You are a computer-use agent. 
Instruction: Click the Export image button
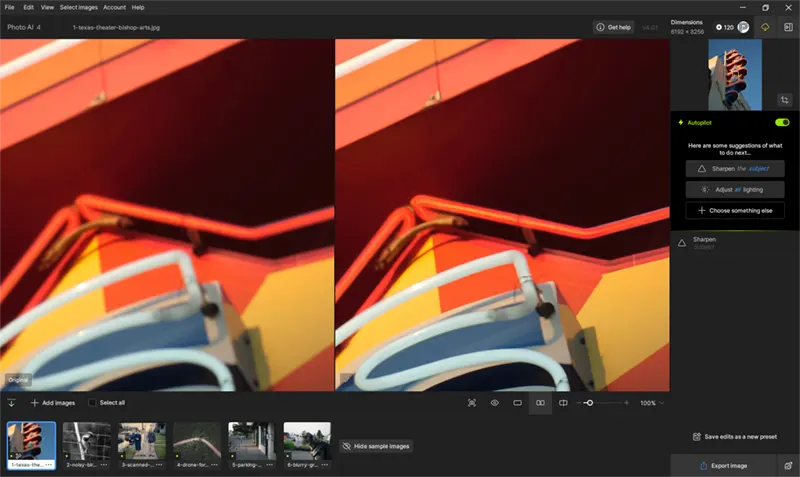[723, 466]
